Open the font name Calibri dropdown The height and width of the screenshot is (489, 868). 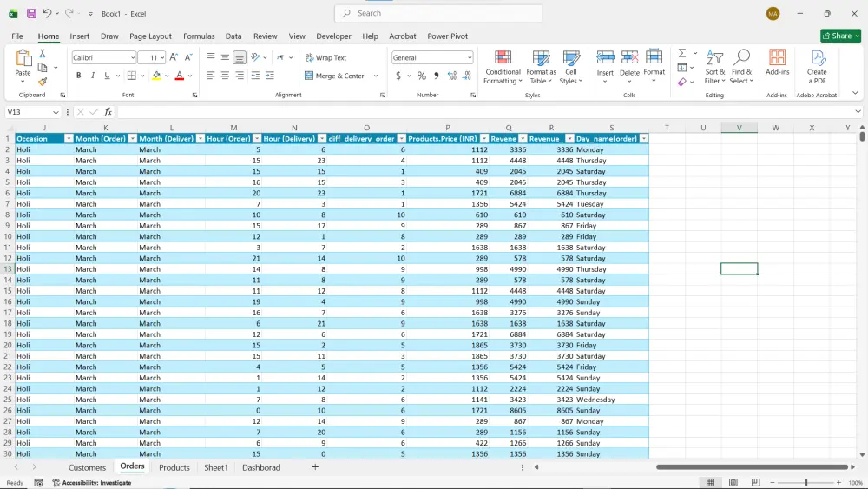point(133,57)
